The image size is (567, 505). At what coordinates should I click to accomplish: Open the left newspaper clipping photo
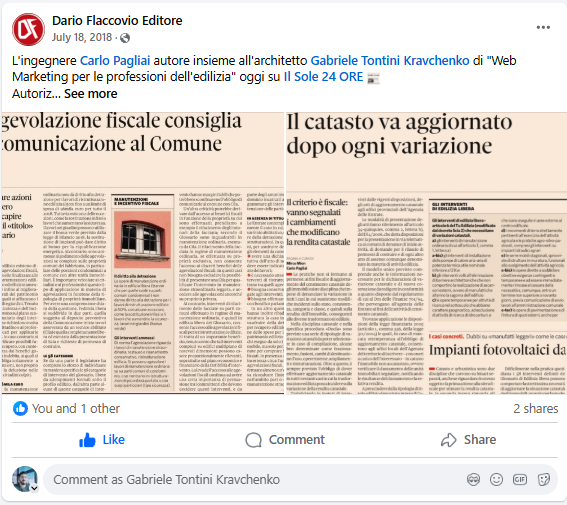point(143,253)
